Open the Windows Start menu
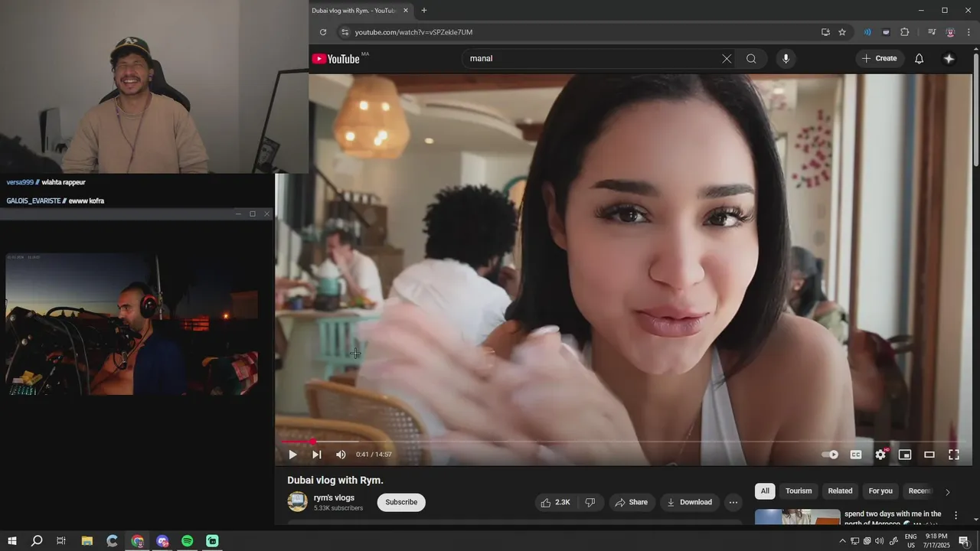 click(x=11, y=541)
